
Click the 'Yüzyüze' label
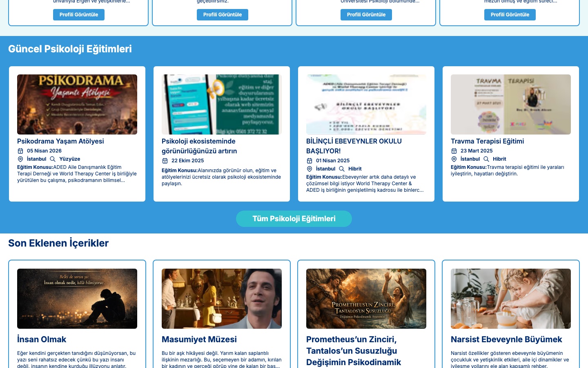[70, 159]
